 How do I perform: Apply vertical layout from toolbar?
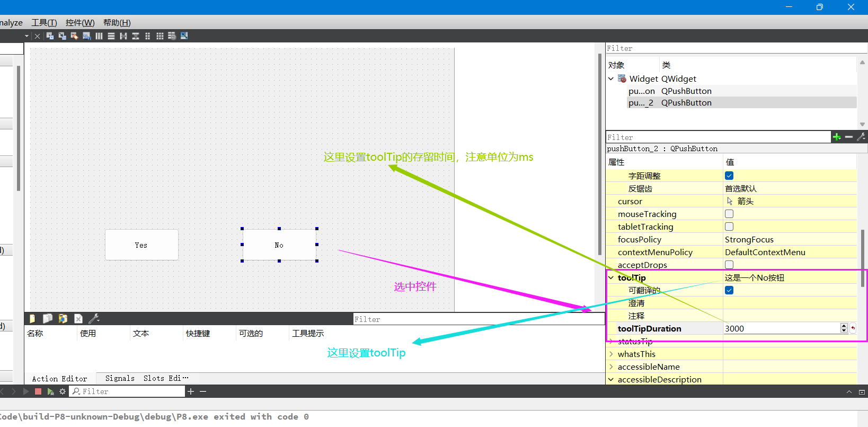[x=111, y=36]
